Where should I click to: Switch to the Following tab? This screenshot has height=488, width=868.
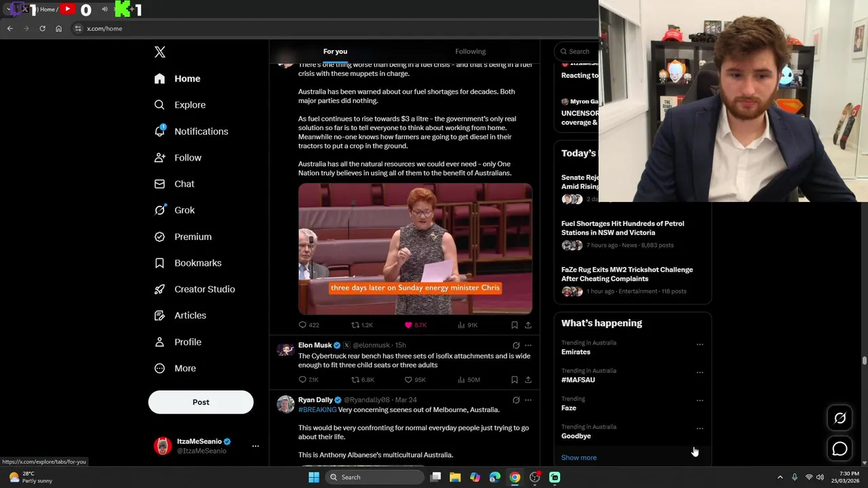coord(470,52)
